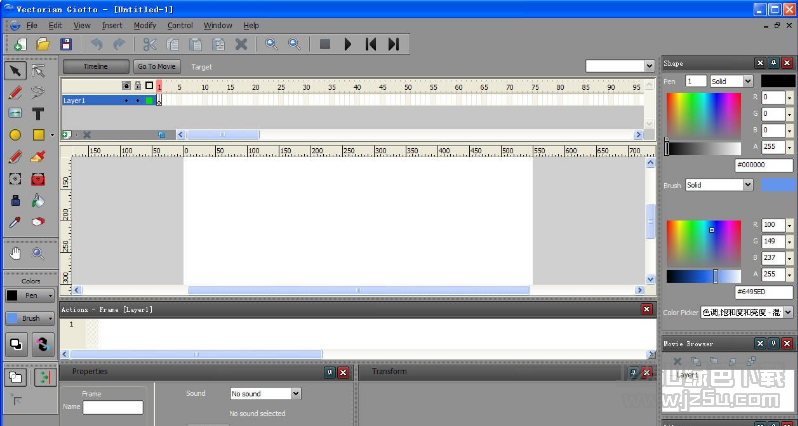Click the blue Brush color swatch
Screen dimensions: 798x426
click(778, 185)
